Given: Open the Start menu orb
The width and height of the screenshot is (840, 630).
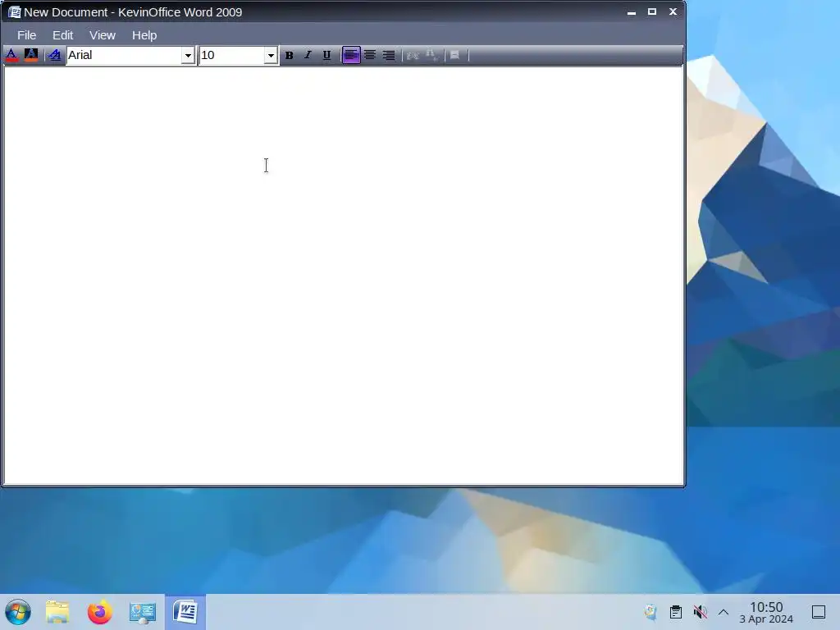Looking at the screenshot, I should [x=18, y=612].
